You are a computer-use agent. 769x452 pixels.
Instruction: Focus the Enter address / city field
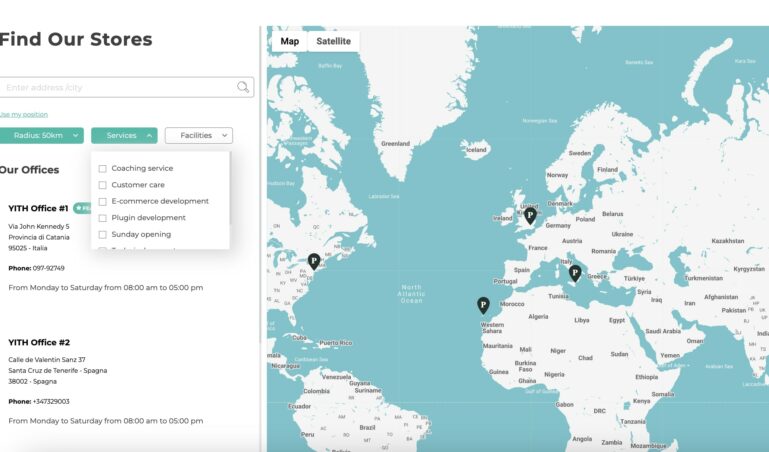pyautogui.click(x=127, y=87)
